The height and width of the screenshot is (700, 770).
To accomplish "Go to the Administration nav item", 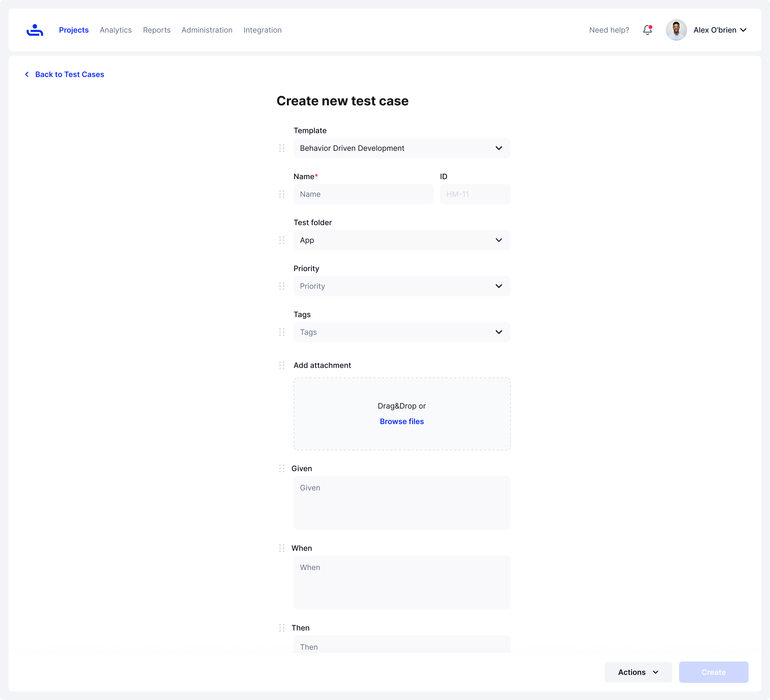I will [x=207, y=30].
